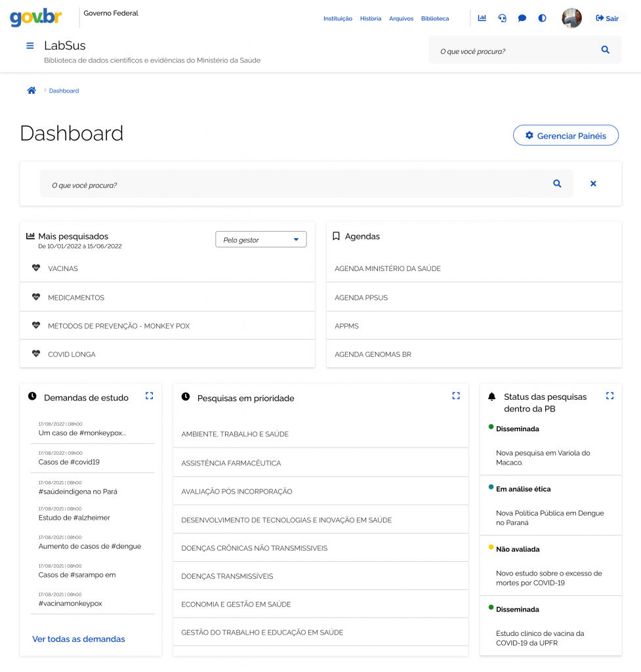Click the dashboard search input field

[x=295, y=184]
